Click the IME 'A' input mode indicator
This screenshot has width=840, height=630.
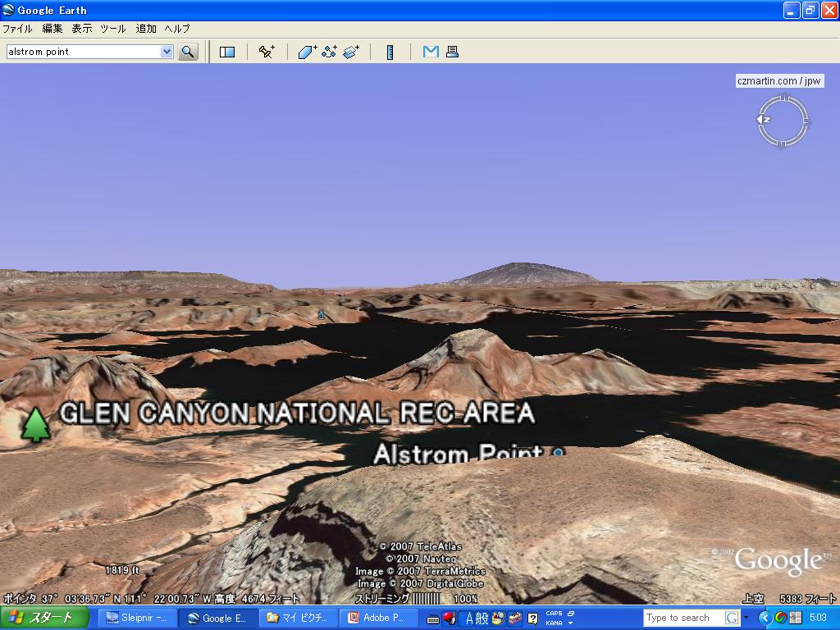[x=469, y=619]
